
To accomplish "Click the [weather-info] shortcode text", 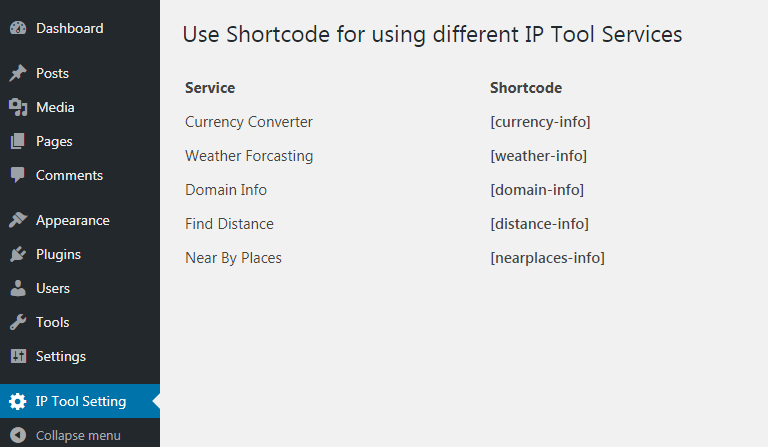I will pyautogui.click(x=538, y=156).
